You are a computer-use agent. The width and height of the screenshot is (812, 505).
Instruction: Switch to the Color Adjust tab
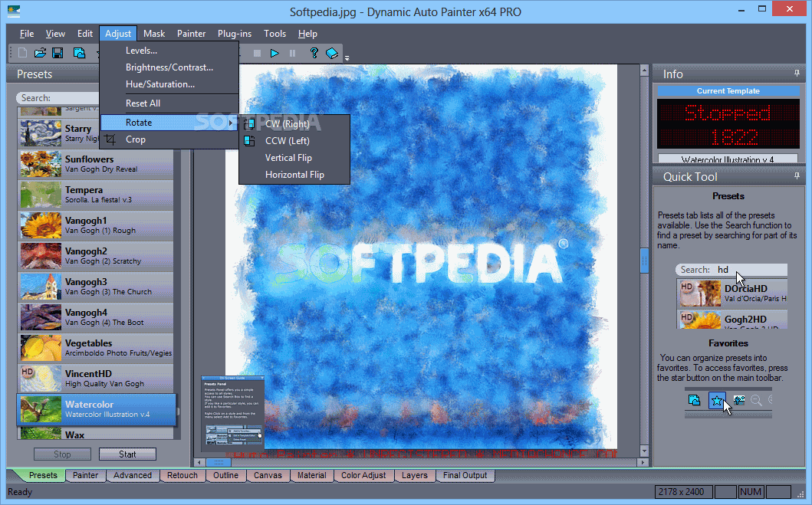coord(363,475)
